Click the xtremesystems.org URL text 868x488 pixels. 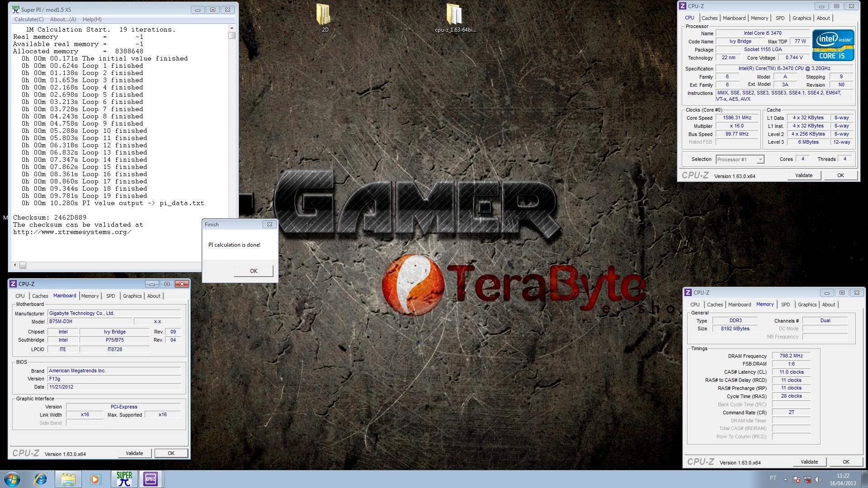72,232
